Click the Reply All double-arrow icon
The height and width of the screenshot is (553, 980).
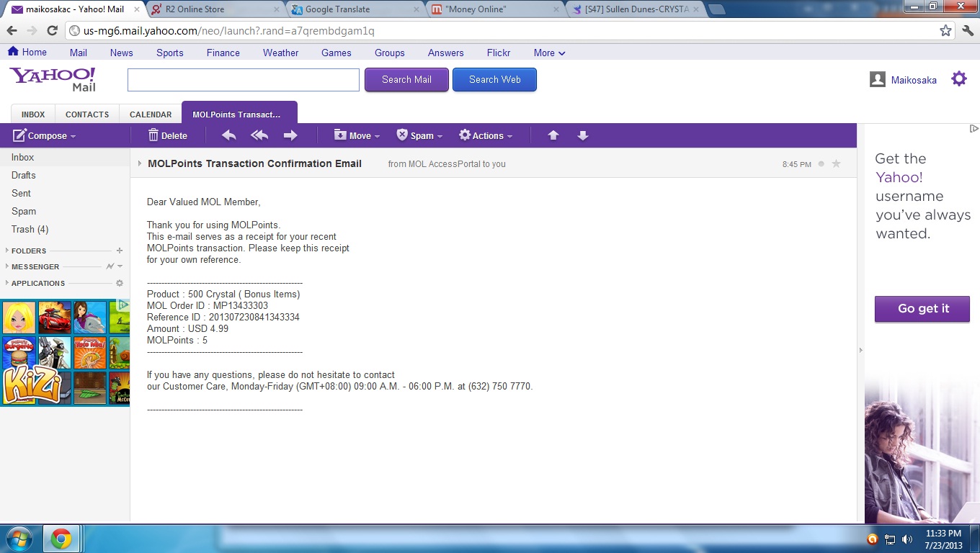[x=259, y=135]
